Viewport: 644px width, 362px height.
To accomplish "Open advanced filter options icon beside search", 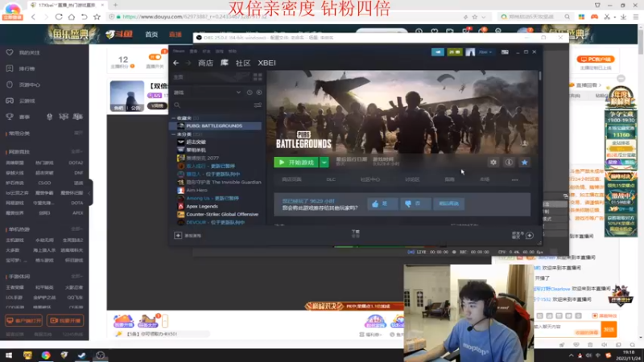I will tap(258, 105).
